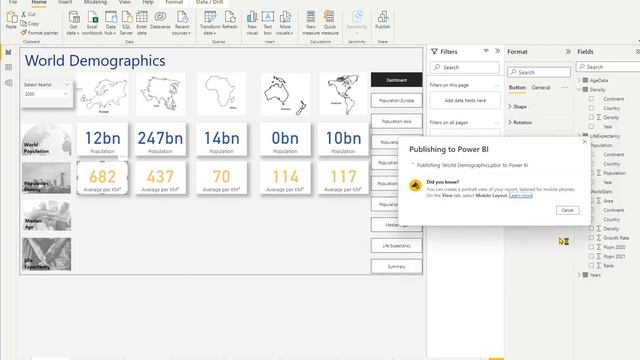Select the Africa map image

point(221,93)
